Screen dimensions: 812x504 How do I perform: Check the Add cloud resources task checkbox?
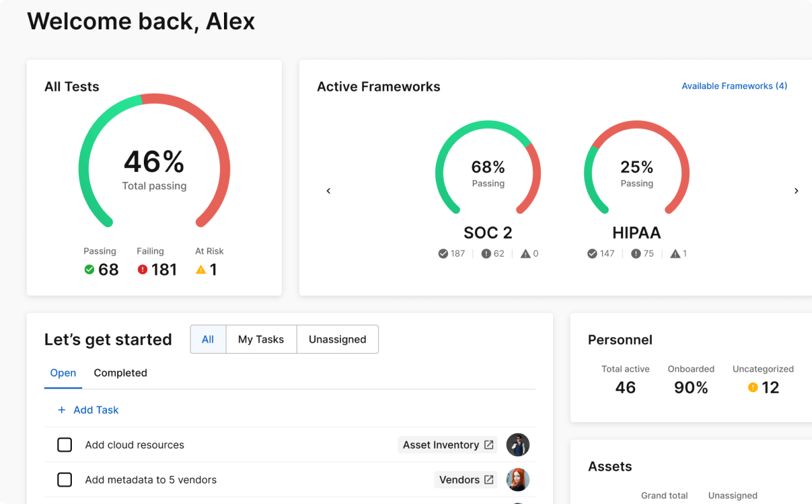point(64,445)
